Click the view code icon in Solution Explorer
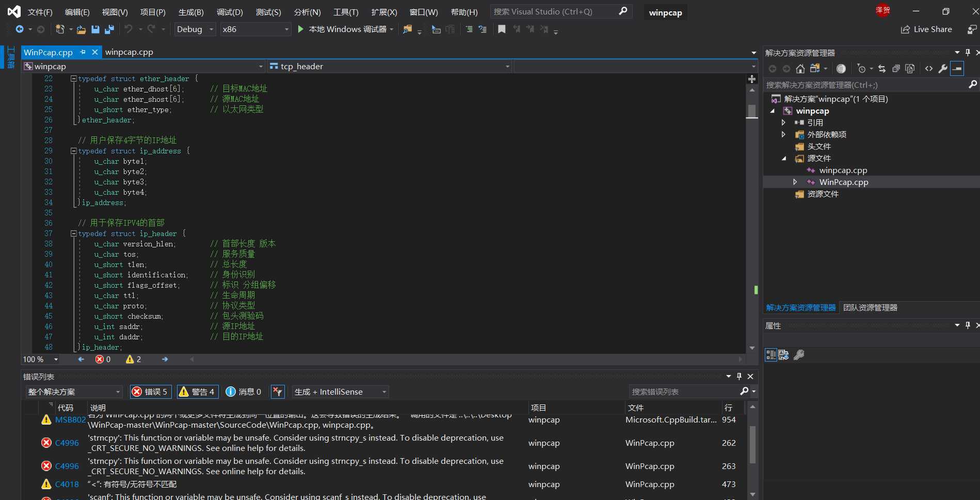 point(929,69)
